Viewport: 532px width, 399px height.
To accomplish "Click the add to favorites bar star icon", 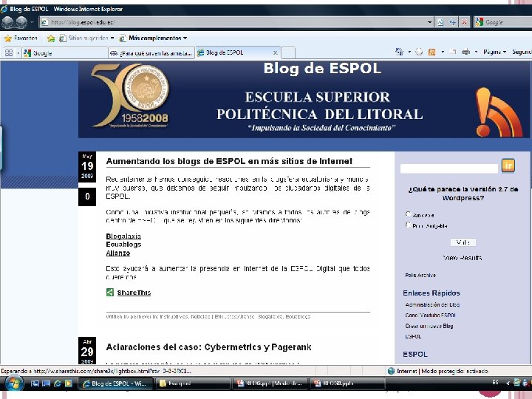I will click(51, 38).
